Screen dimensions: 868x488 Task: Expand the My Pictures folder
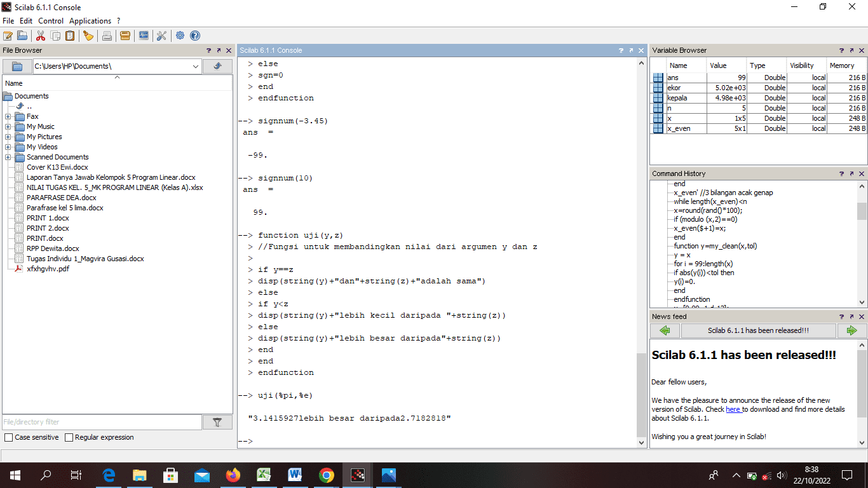(8, 137)
